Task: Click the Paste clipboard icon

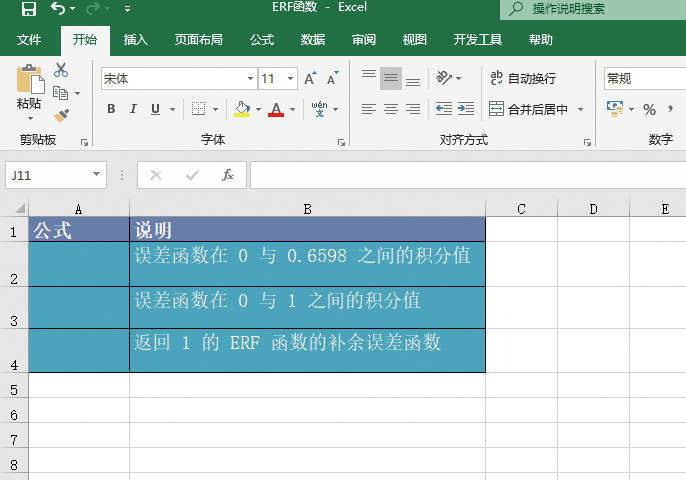Action: coord(29,86)
